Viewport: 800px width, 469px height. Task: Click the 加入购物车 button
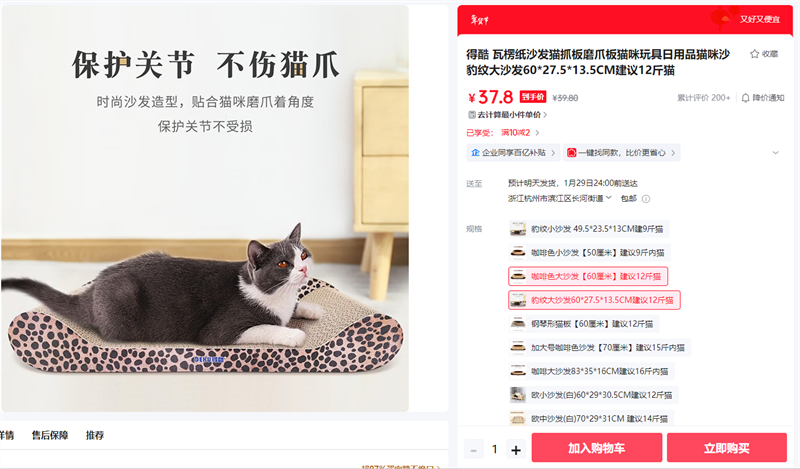597,448
